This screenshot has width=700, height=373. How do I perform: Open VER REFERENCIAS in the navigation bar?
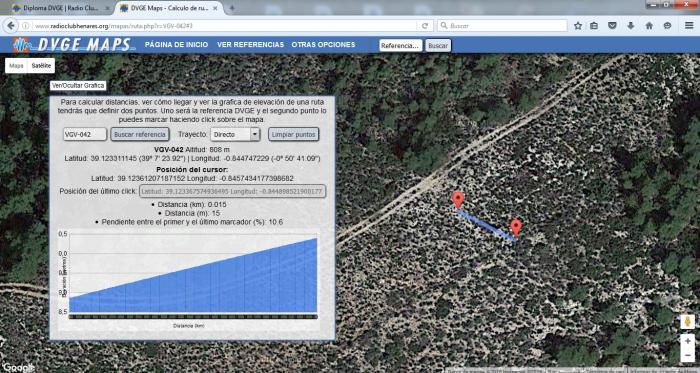pos(250,45)
